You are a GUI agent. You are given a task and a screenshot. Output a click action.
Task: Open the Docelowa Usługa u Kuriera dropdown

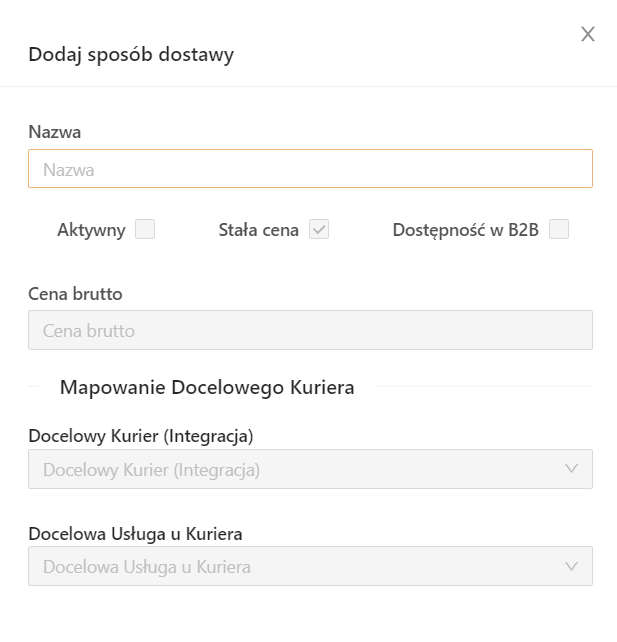tap(300, 566)
